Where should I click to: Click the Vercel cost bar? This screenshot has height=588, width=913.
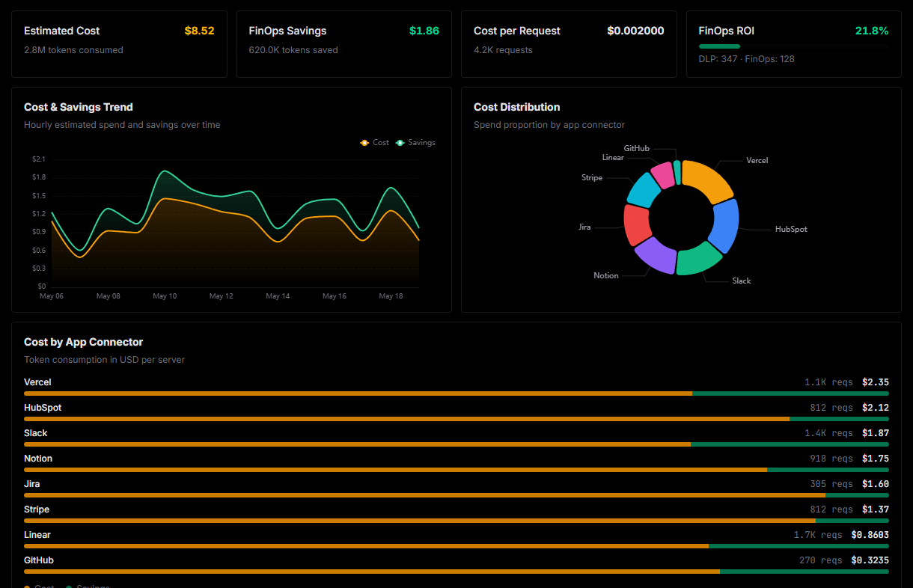[x=456, y=393]
